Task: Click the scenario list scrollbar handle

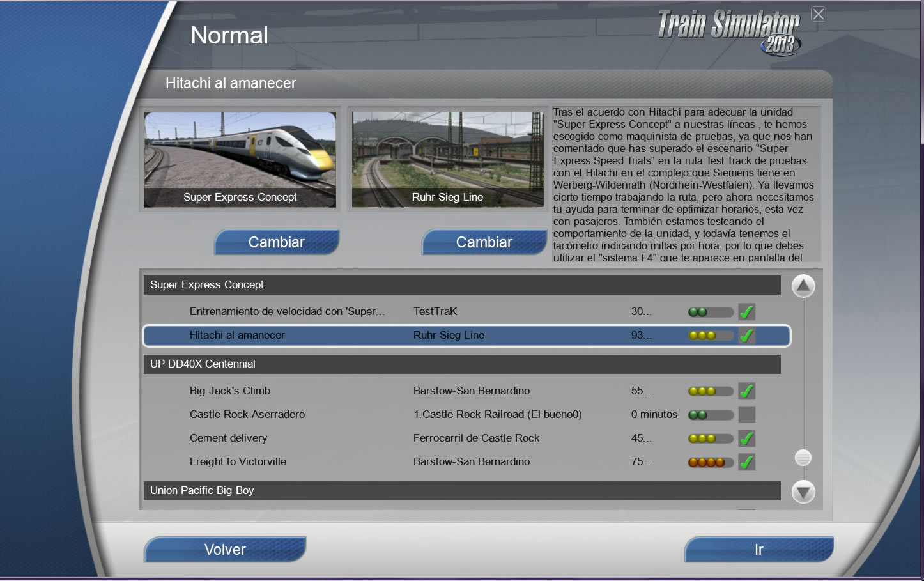Action: coord(803,458)
